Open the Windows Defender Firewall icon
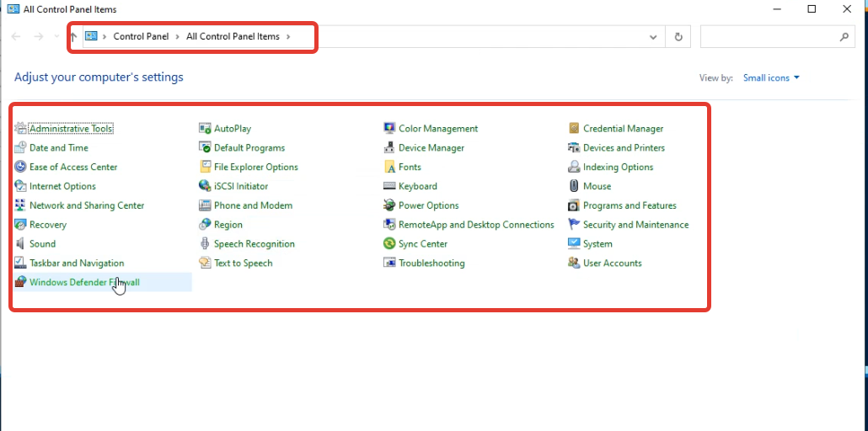Screen dimensions: 868x431 pyautogui.click(x=20, y=282)
